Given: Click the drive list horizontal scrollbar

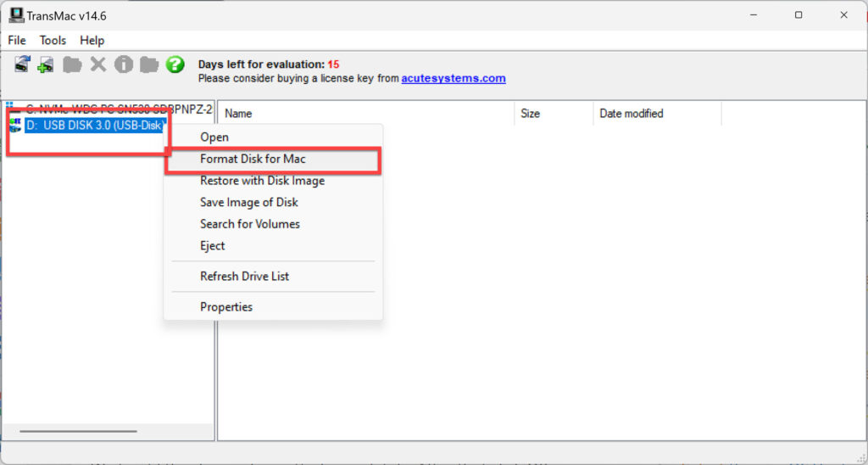Looking at the screenshot, I should tap(79, 431).
